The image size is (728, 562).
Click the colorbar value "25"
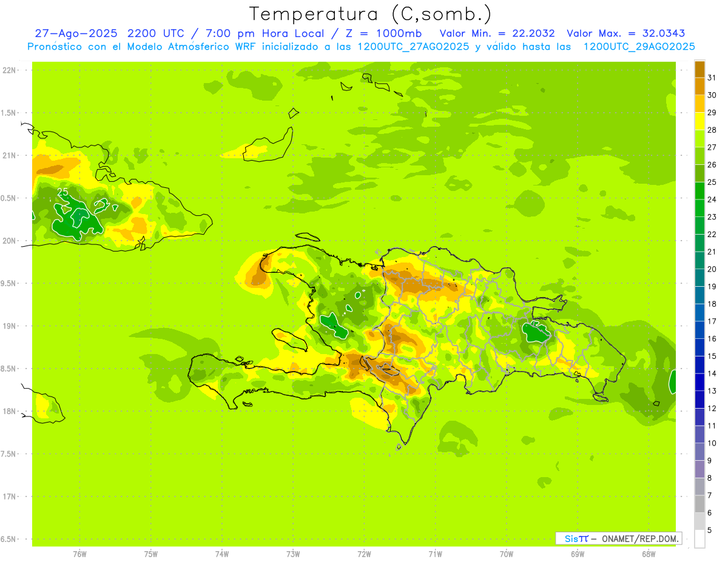712,182
